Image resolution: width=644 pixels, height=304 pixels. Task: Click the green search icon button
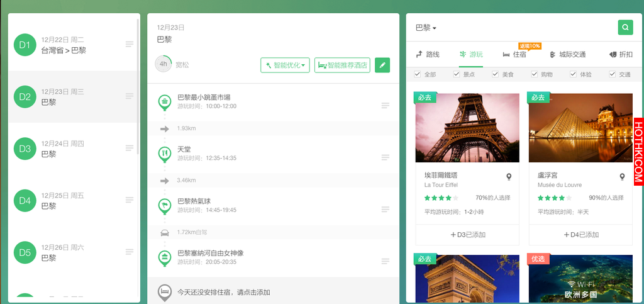625,28
